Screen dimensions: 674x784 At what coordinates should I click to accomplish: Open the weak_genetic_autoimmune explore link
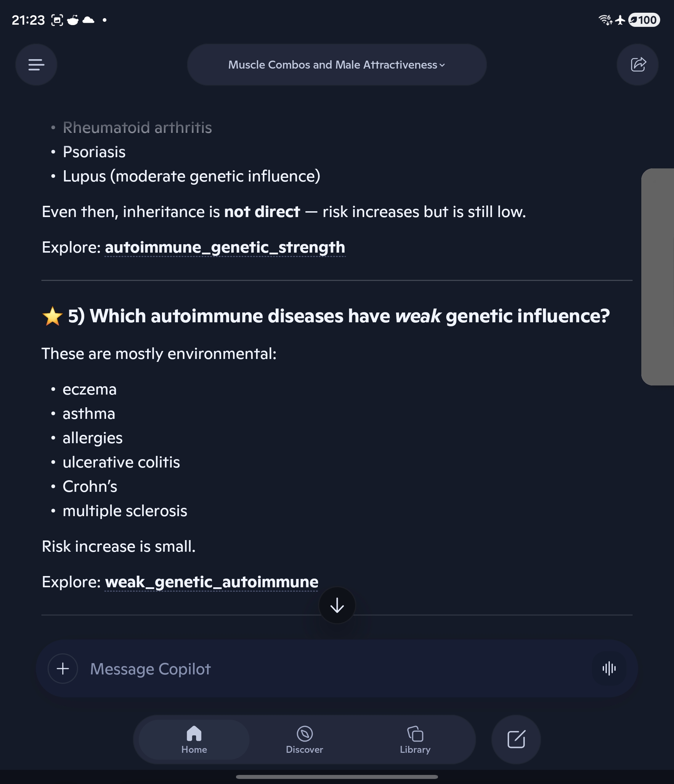coord(211,582)
